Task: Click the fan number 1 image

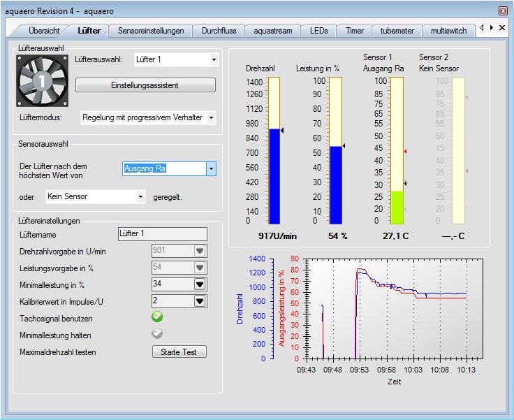Action: 41,80
